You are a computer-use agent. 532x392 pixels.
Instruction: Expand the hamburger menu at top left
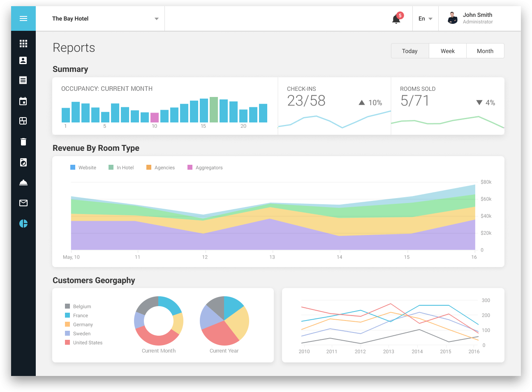point(23,18)
